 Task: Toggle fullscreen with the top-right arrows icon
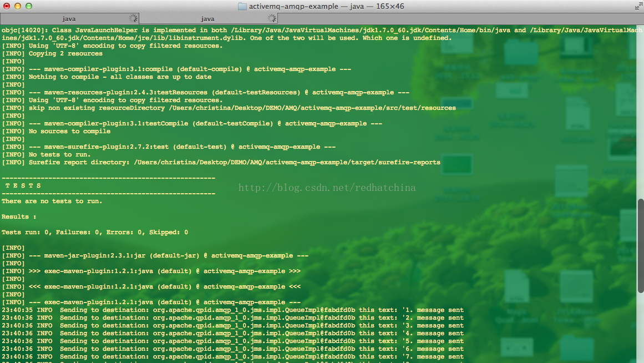click(x=638, y=6)
